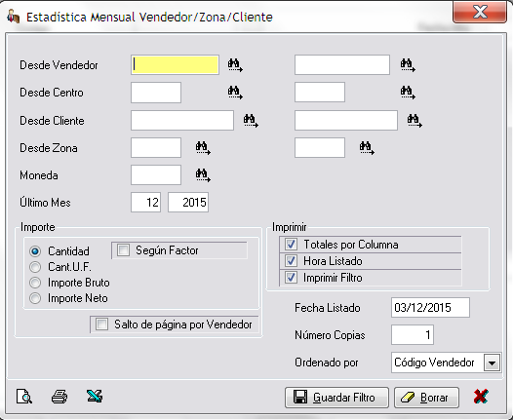Image resolution: width=513 pixels, height=420 pixels.
Task: Uncheck Totales por Columna
Action: 291,245
